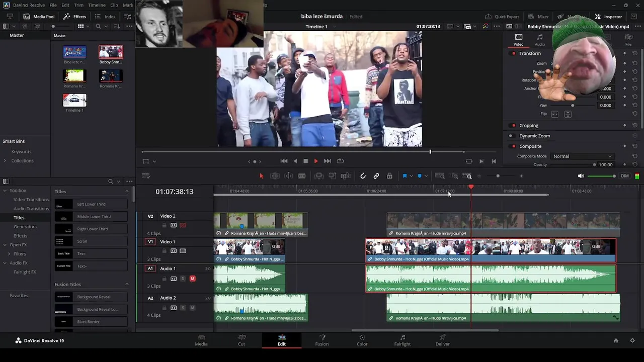Adjust the green monitor volume slider
This screenshot has width=644, height=362.
click(601, 176)
